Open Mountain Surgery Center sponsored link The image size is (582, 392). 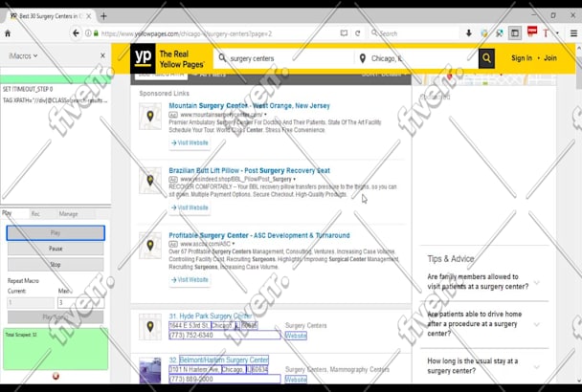(x=249, y=106)
